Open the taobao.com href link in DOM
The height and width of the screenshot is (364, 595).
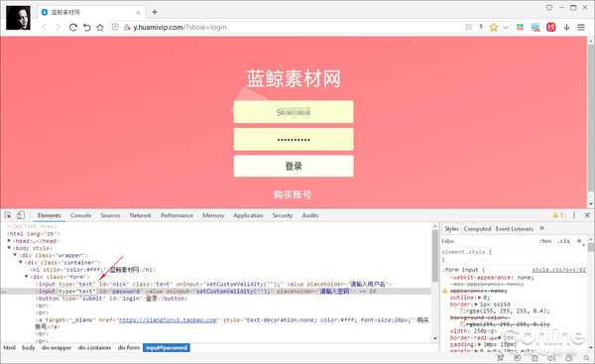tap(169, 320)
